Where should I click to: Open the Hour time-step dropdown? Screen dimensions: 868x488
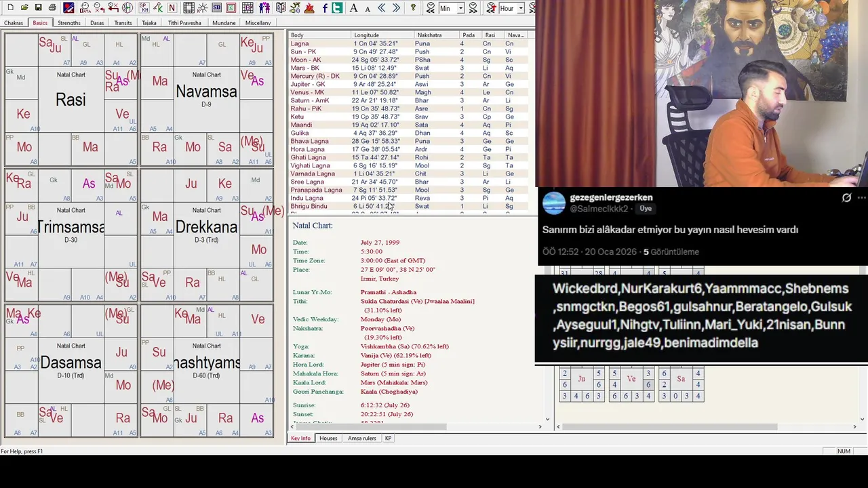[521, 8]
